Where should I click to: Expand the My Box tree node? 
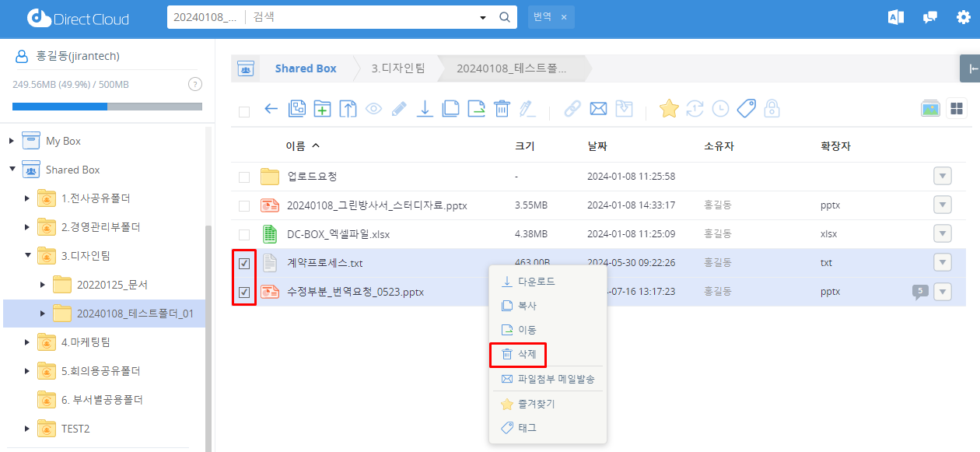(12, 141)
